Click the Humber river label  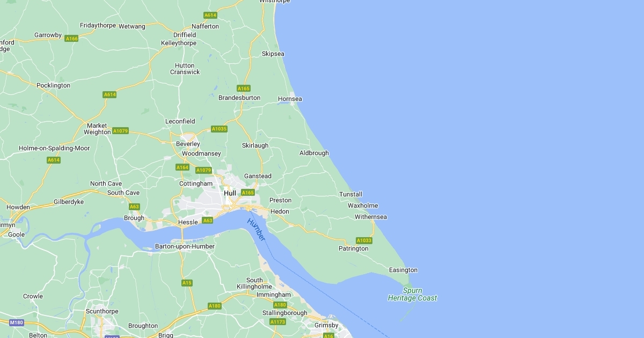pyautogui.click(x=257, y=229)
